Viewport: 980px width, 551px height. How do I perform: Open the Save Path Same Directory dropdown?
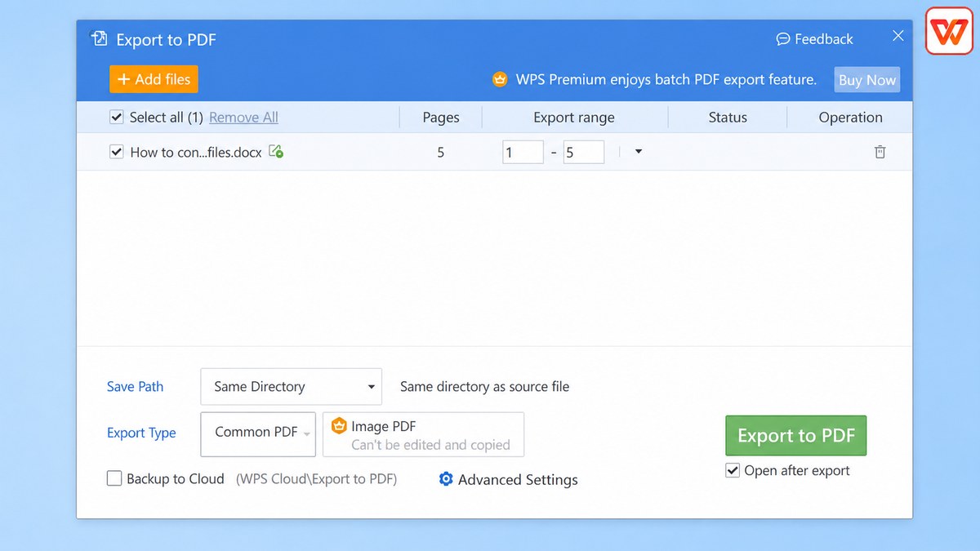point(291,387)
